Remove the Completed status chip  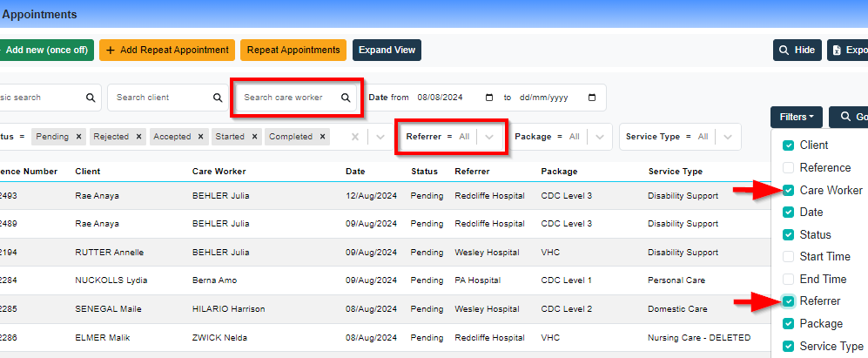click(x=322, y=137)
